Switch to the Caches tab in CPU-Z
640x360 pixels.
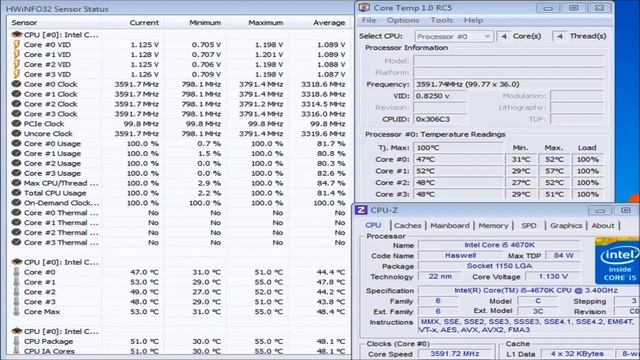[x=408, y=225]
